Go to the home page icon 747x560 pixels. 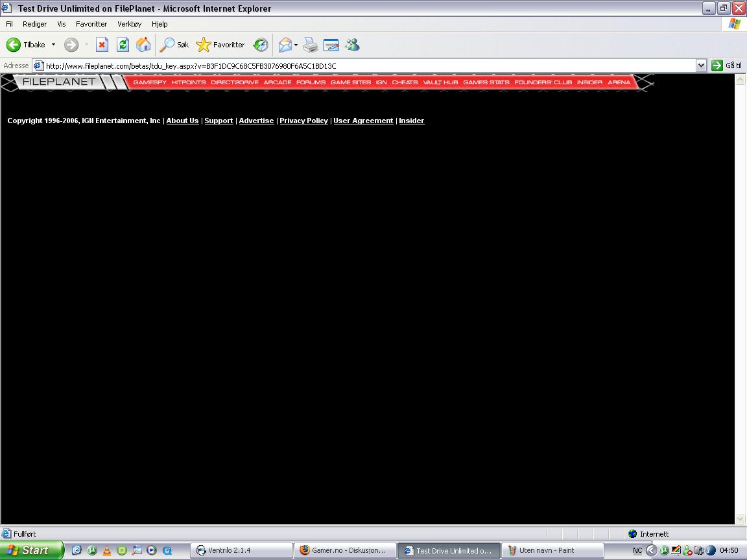pos(143,45)
